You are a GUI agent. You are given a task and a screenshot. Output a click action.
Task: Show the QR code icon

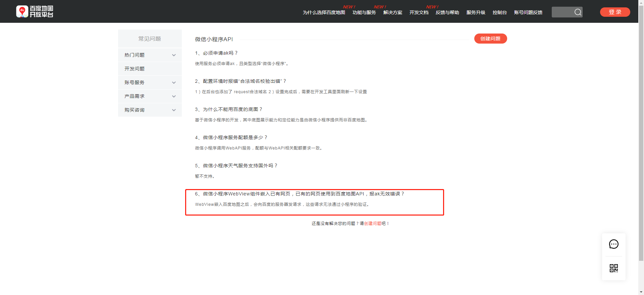tap(613, 268)
